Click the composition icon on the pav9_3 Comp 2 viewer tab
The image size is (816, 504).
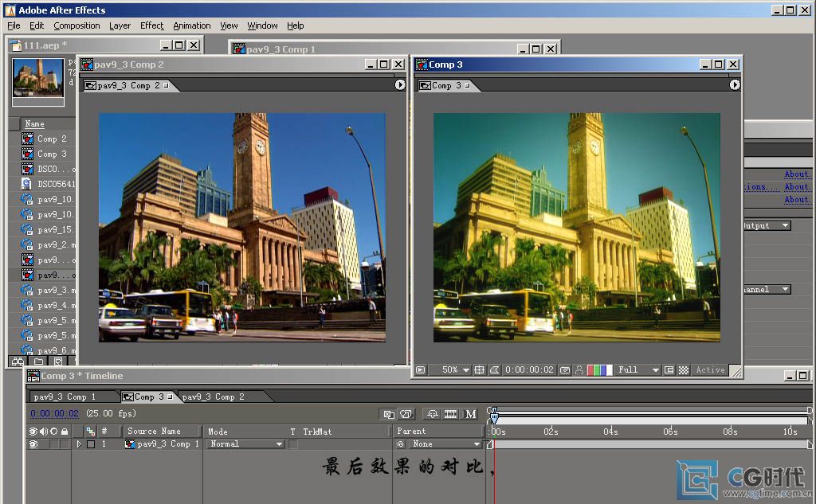coord(90,86)
